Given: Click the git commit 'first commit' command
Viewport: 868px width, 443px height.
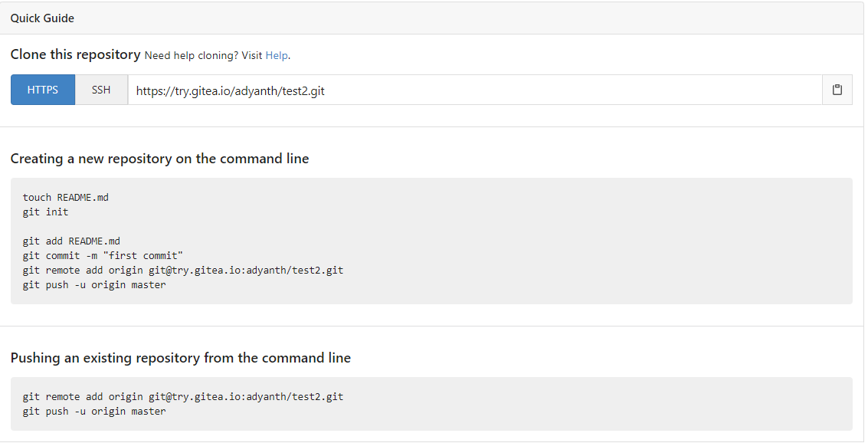Looking at the screenshot, I should pyautogui.click(x=103, y=256).
